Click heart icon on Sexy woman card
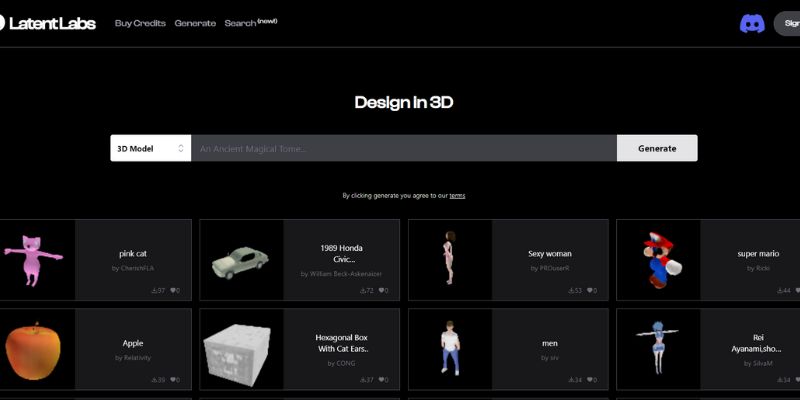This screenshot has width=800, height=400. (x=589, y=290)
